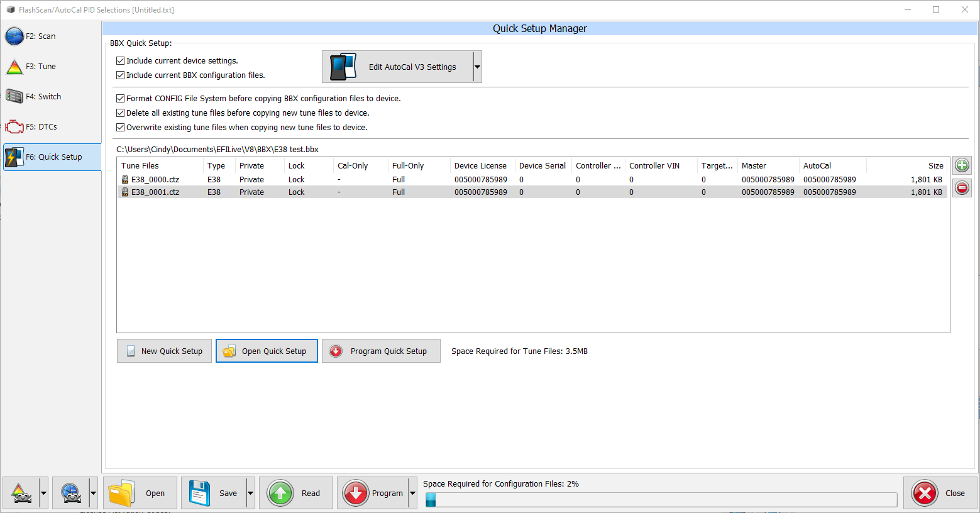Click the F5 DTCs engine icon

[x=14, y=126]
